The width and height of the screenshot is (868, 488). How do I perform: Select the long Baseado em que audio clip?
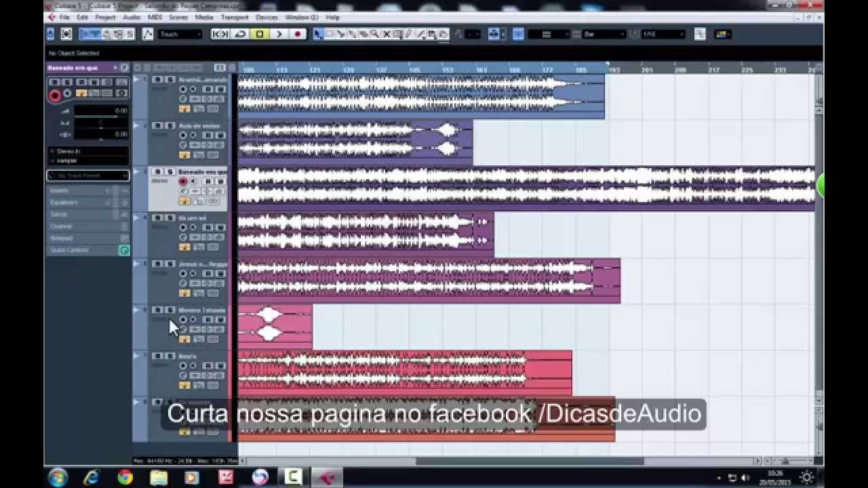point(526,188)
